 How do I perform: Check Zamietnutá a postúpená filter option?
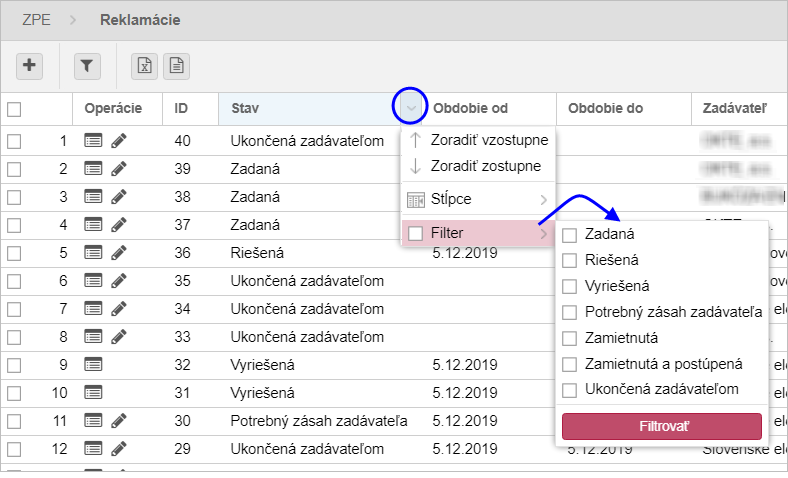tap(569, 364)
